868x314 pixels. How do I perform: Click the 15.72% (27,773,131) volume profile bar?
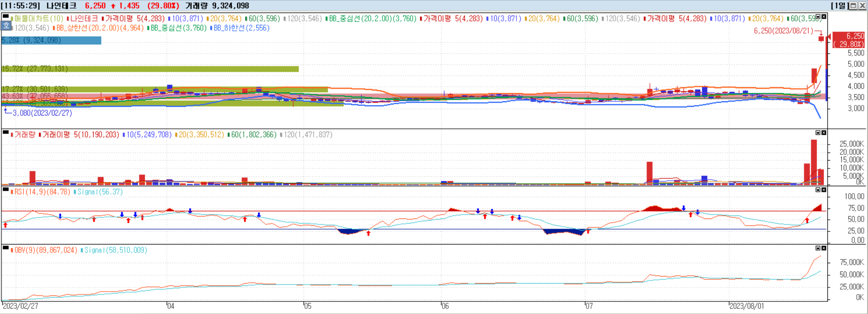(x=150, y=69)
